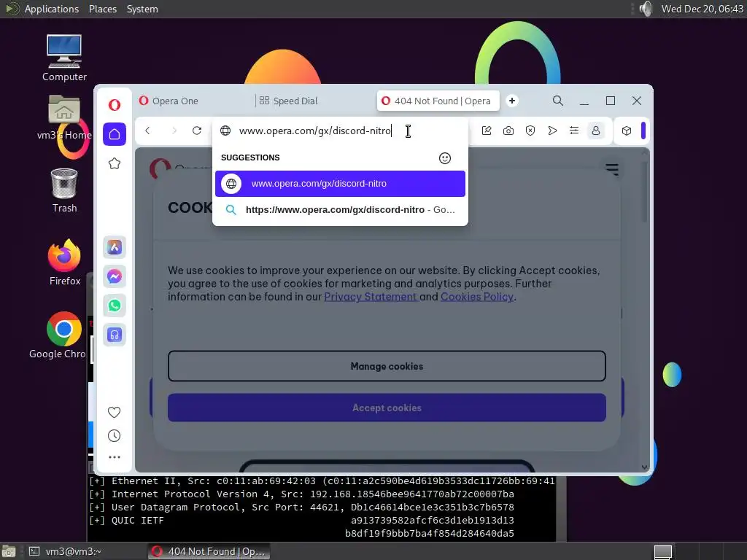The image size is (747, 560).
Task: Search tabs with magnifier icon
Action: pos(558,101)
